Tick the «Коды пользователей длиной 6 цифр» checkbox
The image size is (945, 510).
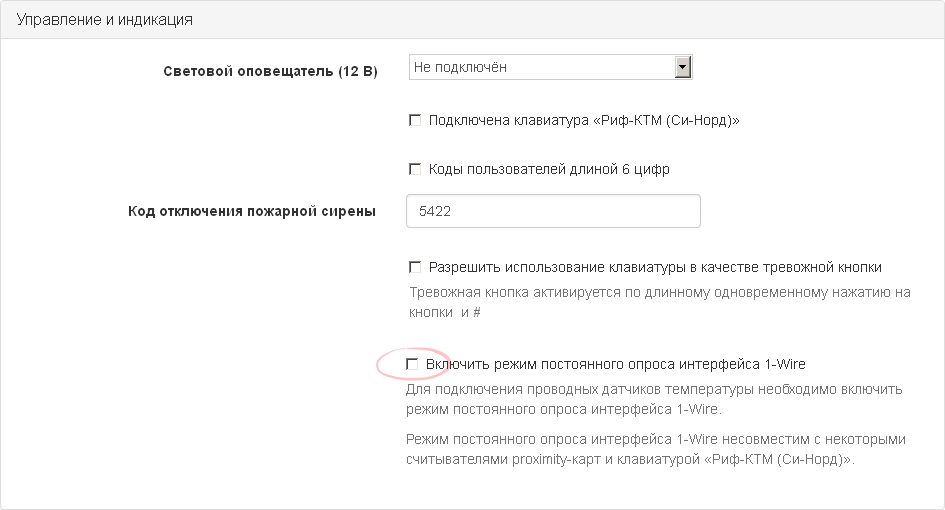click(415, 169)
